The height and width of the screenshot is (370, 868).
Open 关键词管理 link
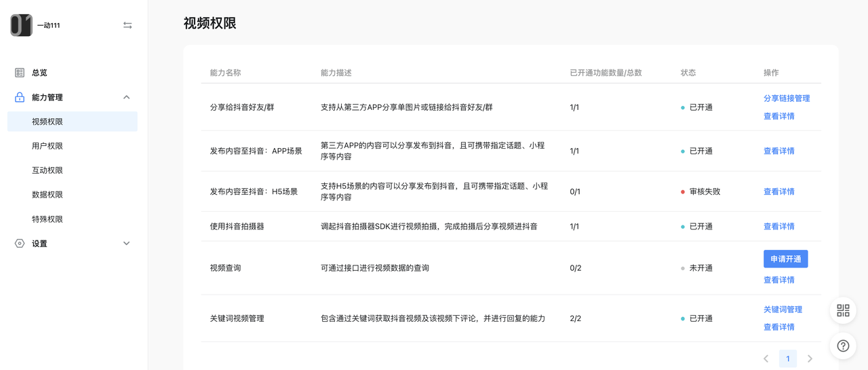(x=783, y=310)
